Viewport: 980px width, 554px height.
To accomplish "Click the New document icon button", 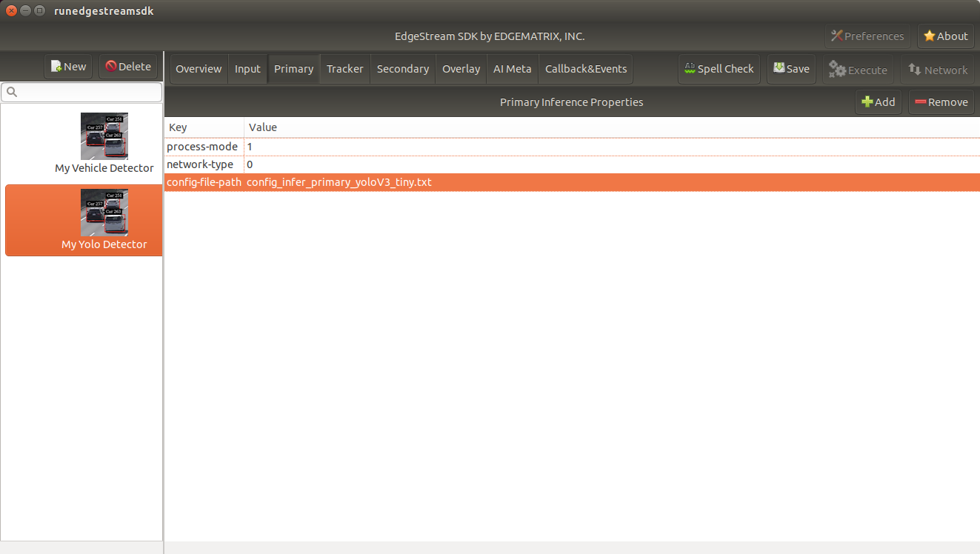I will (x=68, y=67).
